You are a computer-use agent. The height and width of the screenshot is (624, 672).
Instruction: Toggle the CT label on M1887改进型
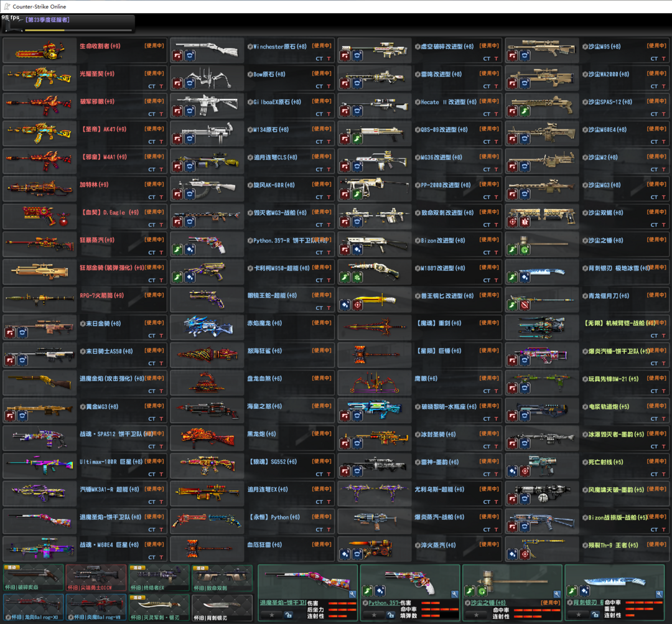(487, 281)
